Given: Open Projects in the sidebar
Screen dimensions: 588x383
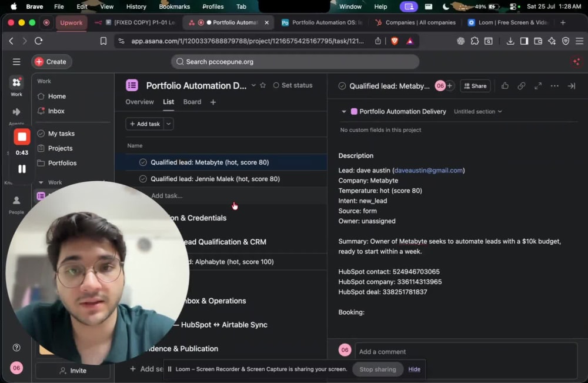Looking at the screenshot, I should [x=60, y=148].
